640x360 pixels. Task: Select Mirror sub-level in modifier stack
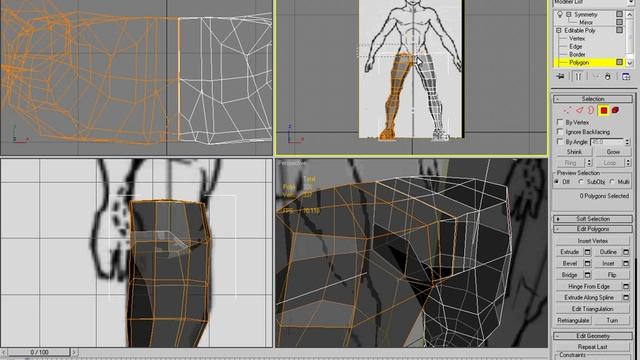[586, 22]
